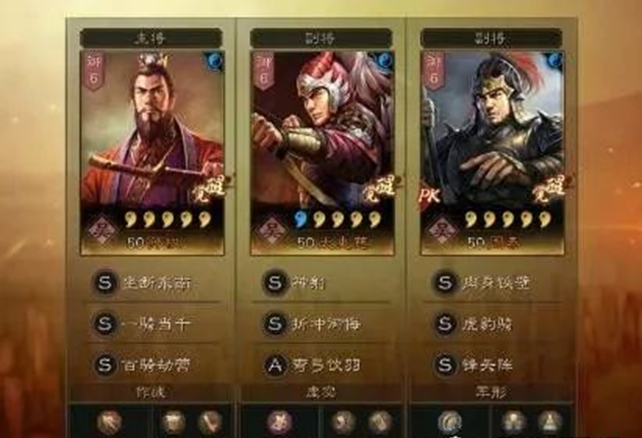Click the red PK badge on the armored general's card
The width and height of the screenshot is (642, 438).
430,196
